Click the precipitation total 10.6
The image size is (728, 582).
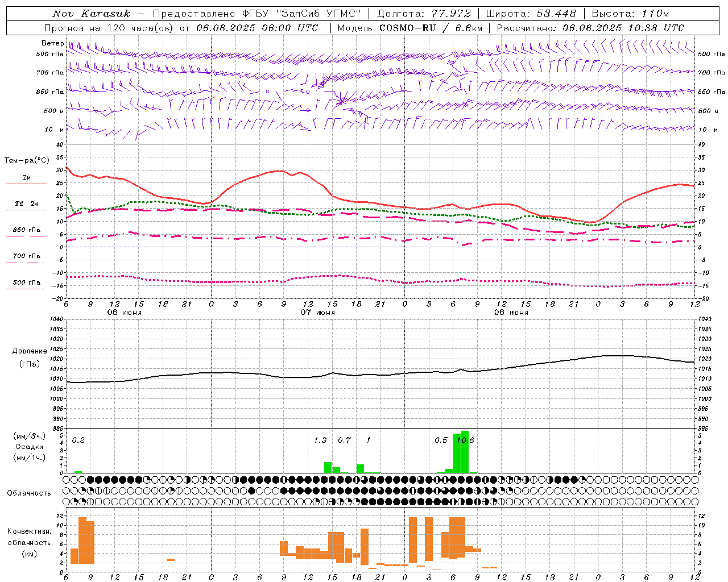tap(465, 440)
